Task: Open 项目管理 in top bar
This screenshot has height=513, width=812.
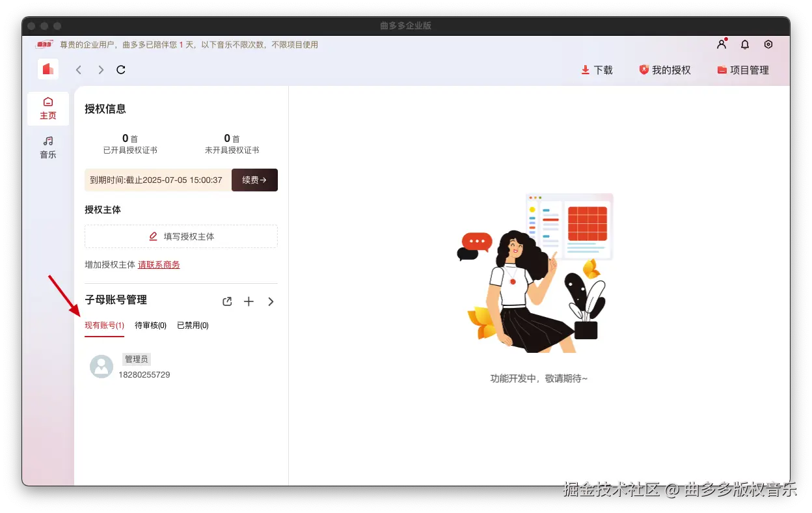Action: point(743,70)
